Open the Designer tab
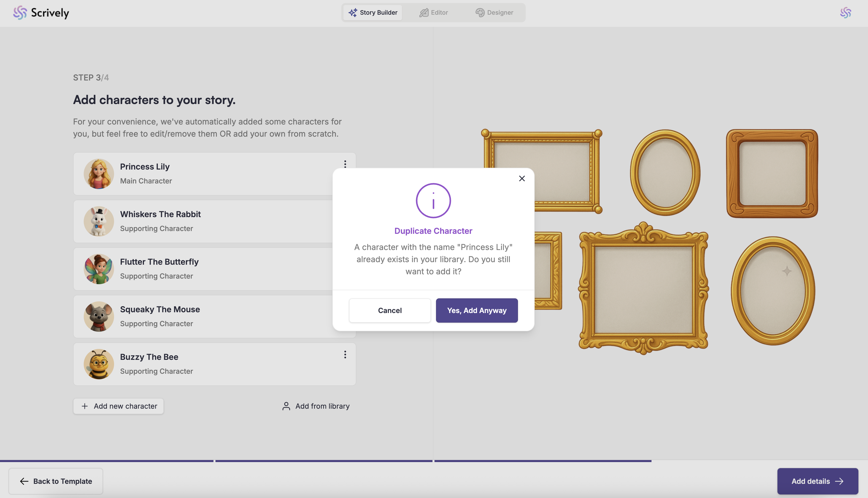Viewport: 868px width, 498px height. (494, 13)
